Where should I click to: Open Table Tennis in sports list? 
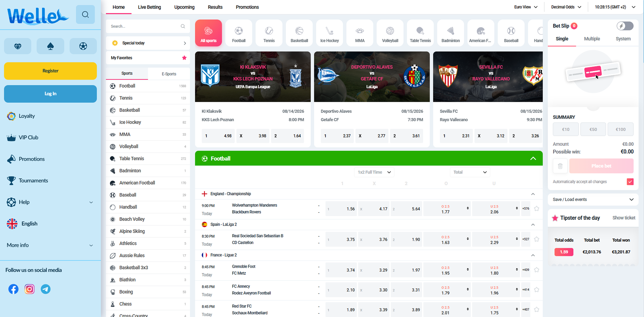[148, 158]
